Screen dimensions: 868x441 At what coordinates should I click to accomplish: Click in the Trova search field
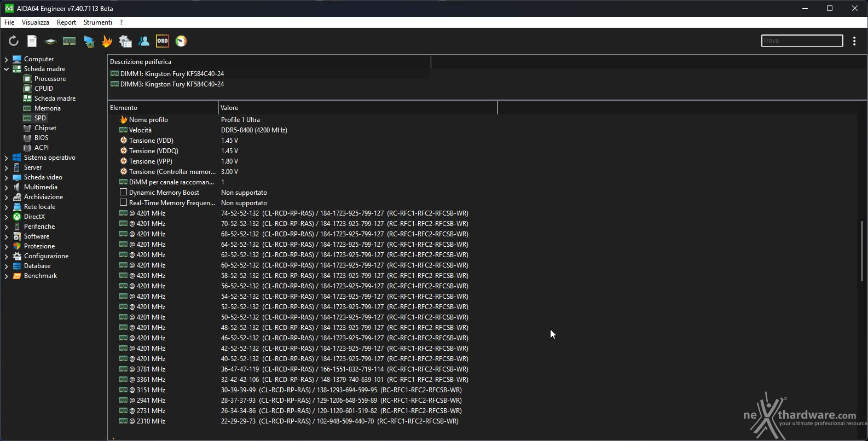802,40
